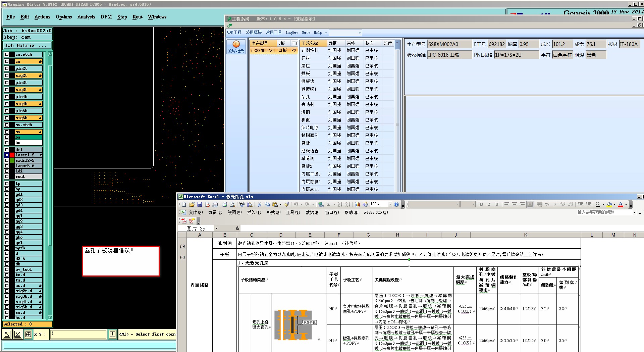Screen dimensions: 644x352
Task: Open the 格式(O) menu in Excel
Action: click(x=273, y=212)
